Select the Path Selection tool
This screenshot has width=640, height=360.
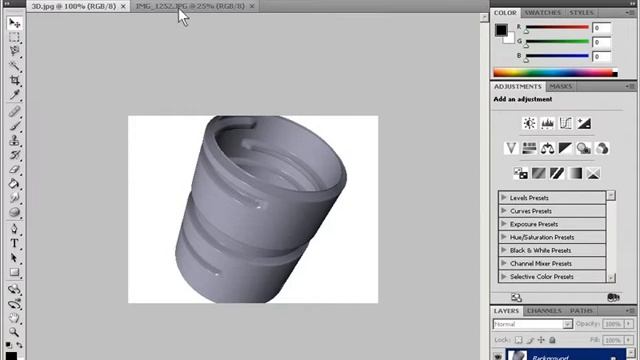click(x=14, y=258)
